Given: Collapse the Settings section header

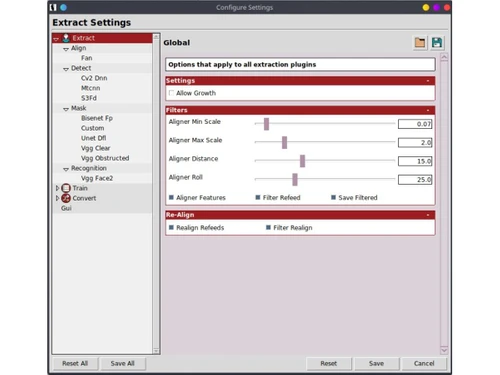Looking at the screenshot, I should [428, 81].
